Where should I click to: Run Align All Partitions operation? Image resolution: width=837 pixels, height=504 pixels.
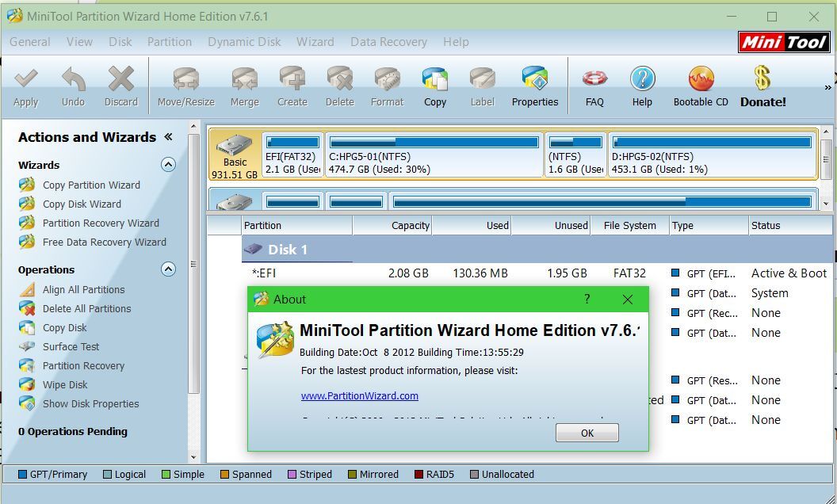84,289
